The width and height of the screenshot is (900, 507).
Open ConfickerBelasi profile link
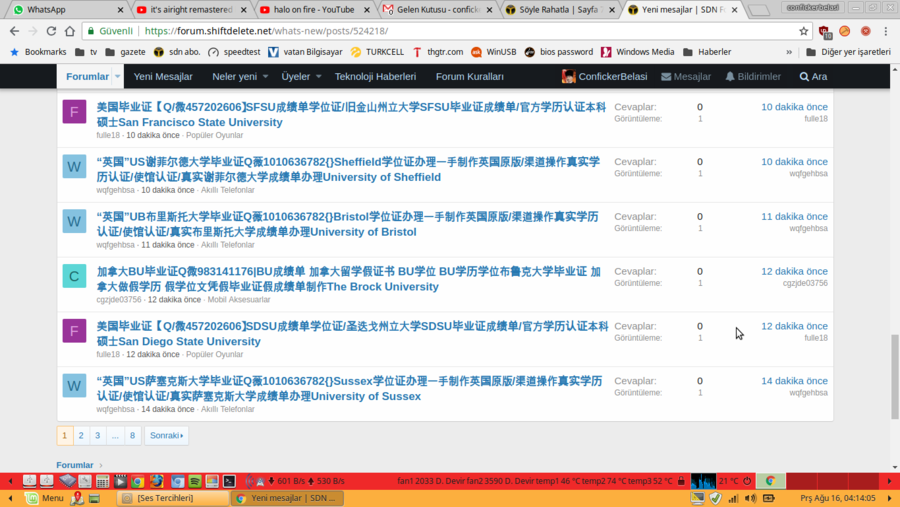point(604,76)
